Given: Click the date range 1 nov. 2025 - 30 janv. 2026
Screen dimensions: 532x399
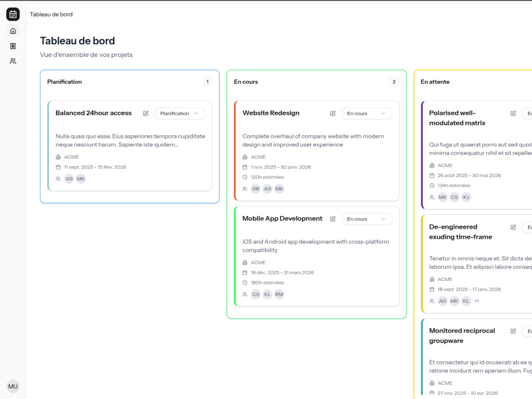Looking at the screenshot, I should [281, 167].
